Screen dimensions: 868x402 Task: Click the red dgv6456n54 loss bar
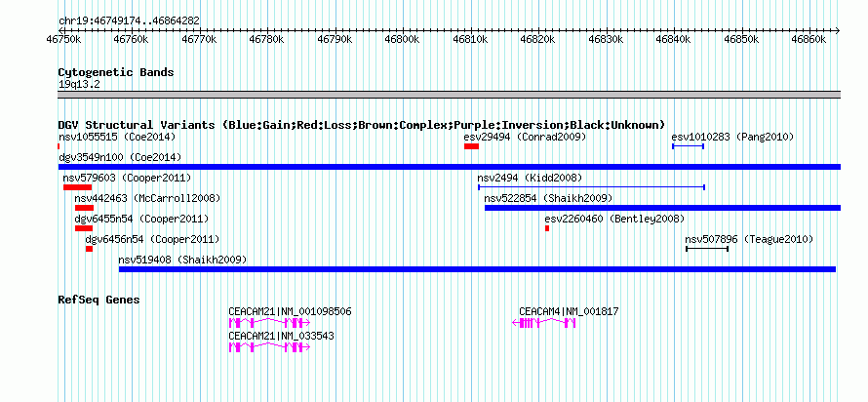[x=89, y=249]
